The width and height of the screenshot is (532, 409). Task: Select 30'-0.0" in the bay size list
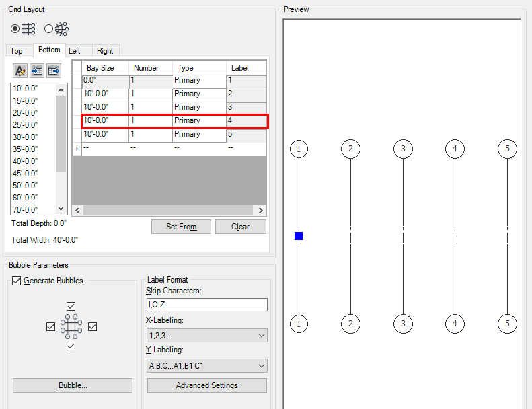26,137
